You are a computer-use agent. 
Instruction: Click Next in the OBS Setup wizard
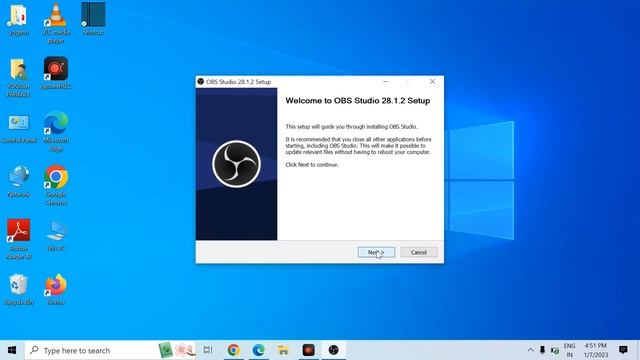click(x=376, y=252)
